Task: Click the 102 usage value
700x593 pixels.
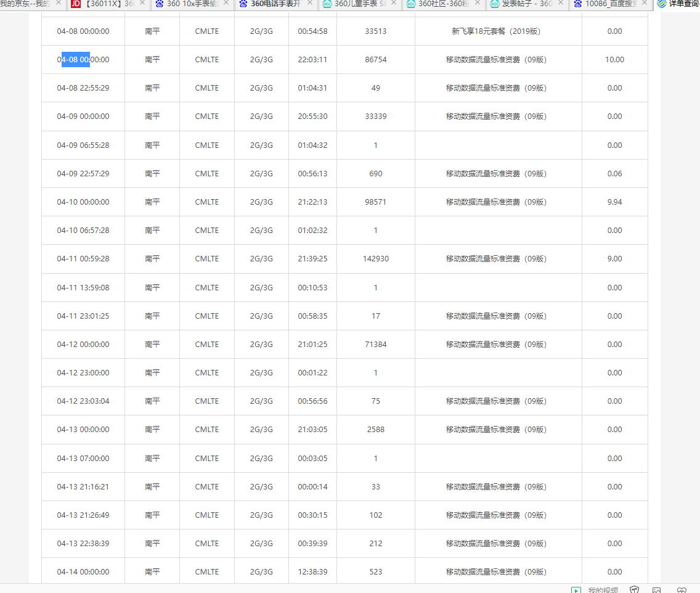Action: coord(376,515)
